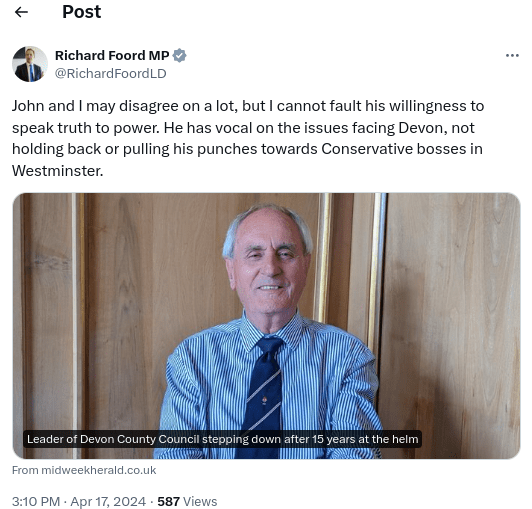Open the three-dot more options menu
This screenshot has height=509, width=532.
(x=512, y=55)
